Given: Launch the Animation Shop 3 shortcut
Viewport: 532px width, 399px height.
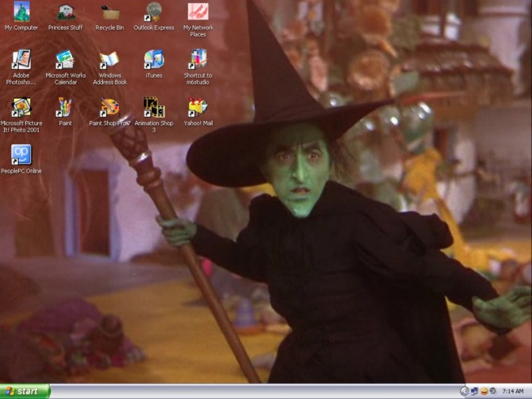Looking at the screenshot, I should pos(154,115).
